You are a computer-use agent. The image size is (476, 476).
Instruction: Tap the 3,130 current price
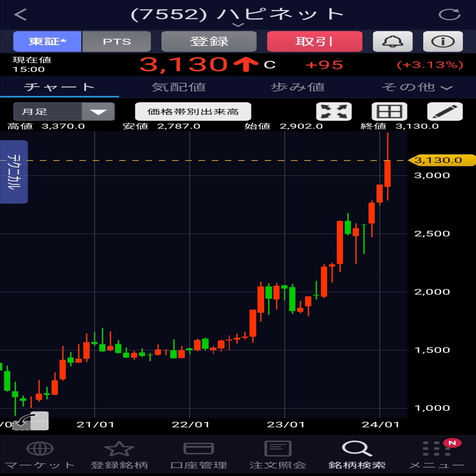click(x=183, y=65)
